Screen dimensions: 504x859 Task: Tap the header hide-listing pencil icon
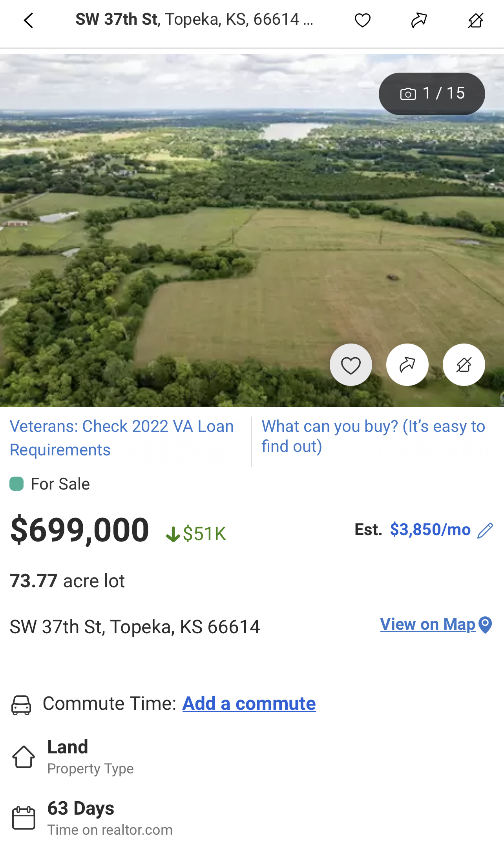(x=475, y=20)
